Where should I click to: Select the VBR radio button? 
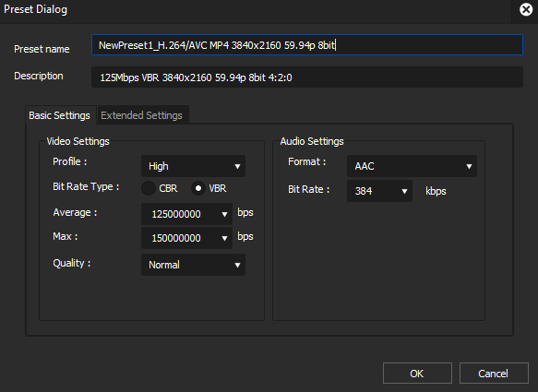tap(198, 188)
